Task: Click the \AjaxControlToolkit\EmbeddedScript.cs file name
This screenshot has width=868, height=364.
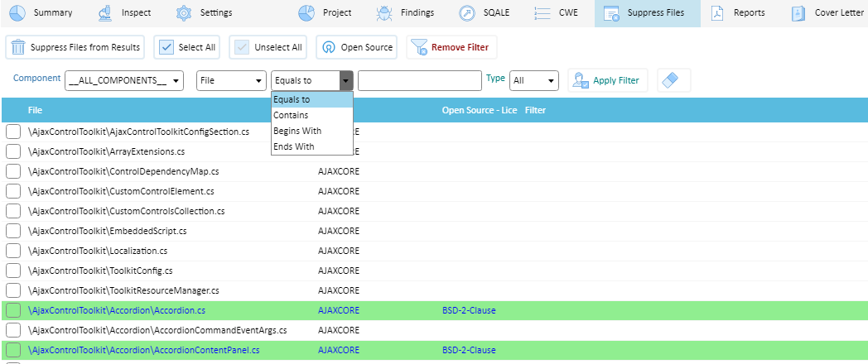Action: coord(108,232)
